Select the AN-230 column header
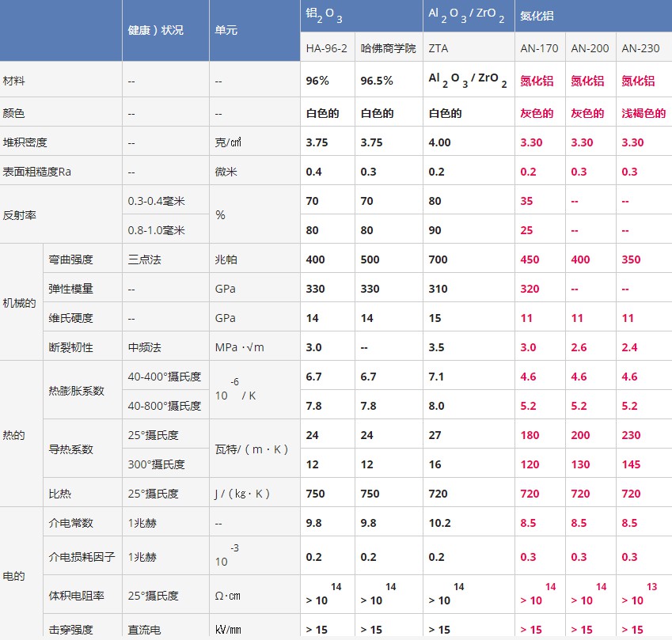672x640 pixels. [x=640, y=48]
